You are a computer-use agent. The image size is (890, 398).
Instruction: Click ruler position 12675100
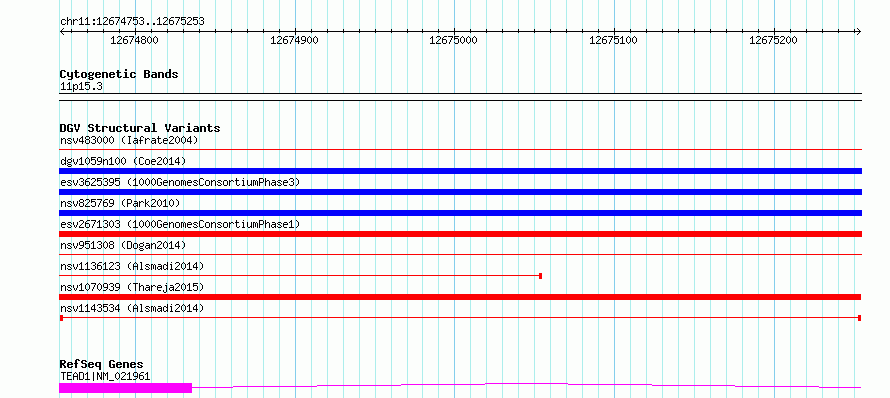tap(614, 40)
